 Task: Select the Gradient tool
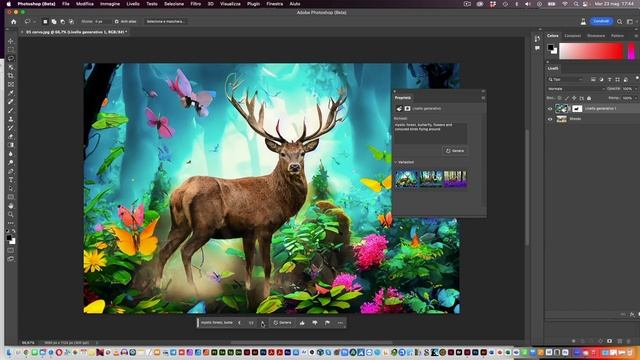pyautogui.click(x=11, y=145)
